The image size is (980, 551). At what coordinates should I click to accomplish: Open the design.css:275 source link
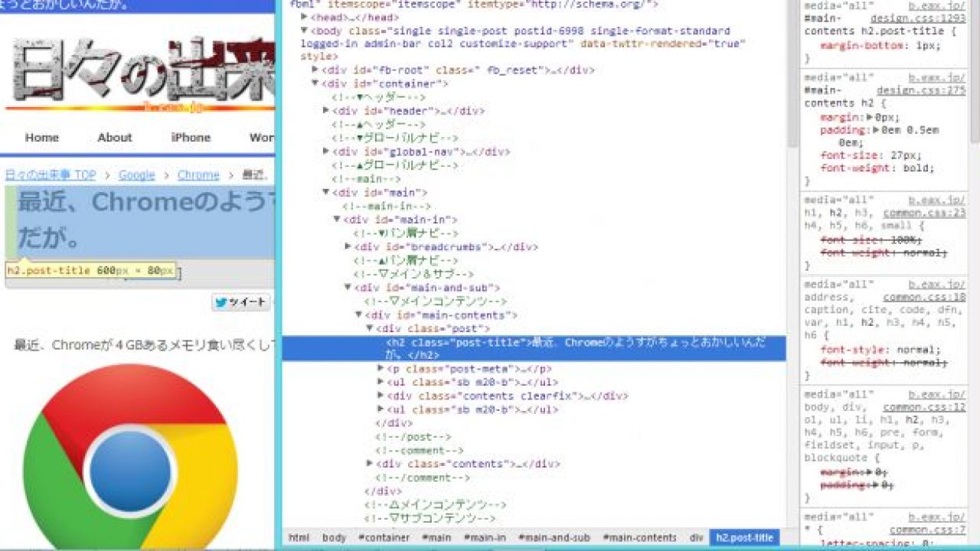[x=921, y=90]
